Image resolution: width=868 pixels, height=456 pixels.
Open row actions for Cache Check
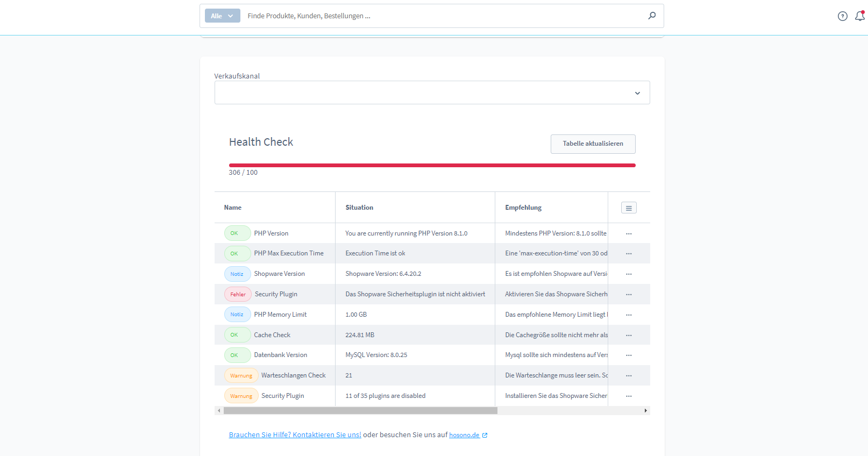click(629, 335)
